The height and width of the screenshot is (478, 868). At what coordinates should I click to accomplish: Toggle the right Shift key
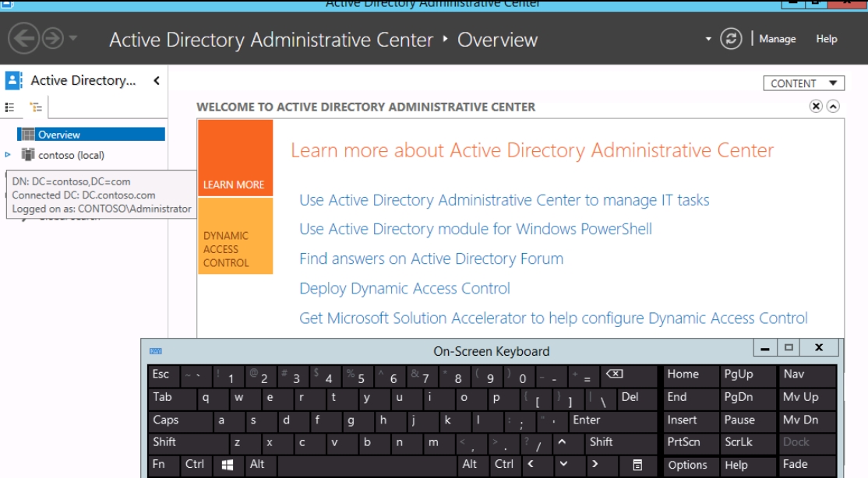coord(623,443)
